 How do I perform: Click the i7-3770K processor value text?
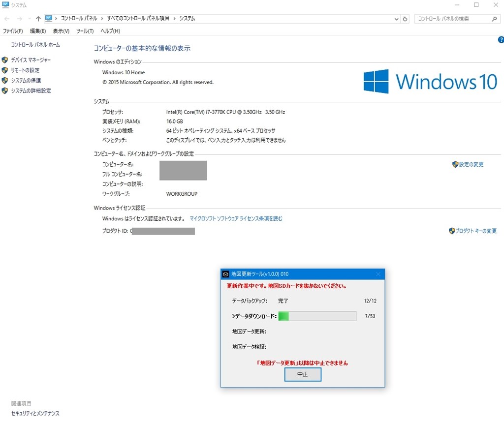[x=225, y=112]
